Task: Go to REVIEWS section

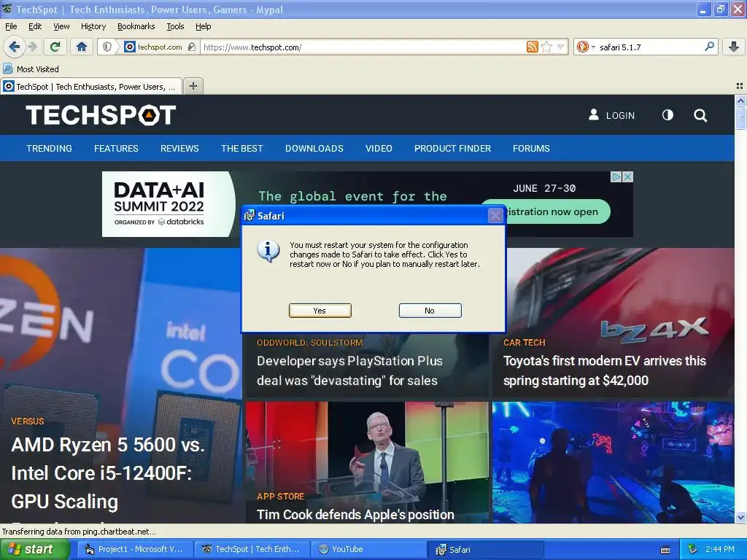Action: [179, 149]
